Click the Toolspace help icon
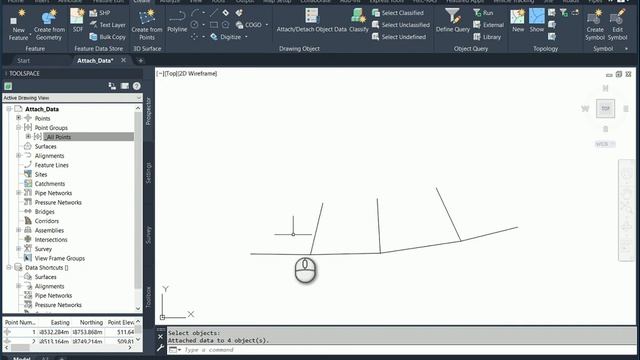640x360 pixels. 137,86
